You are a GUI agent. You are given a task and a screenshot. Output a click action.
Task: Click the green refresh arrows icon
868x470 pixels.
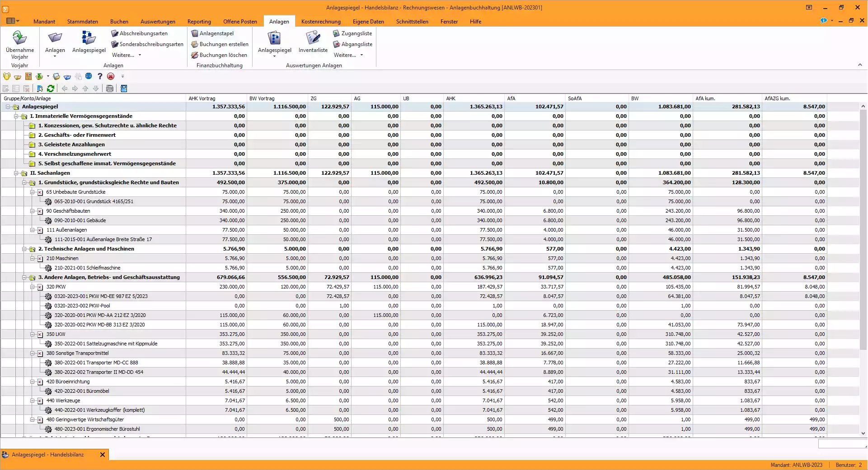[51, 88]
